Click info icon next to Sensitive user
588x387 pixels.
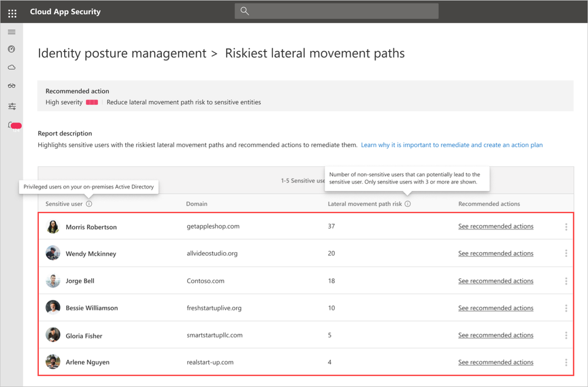[89, 204]
